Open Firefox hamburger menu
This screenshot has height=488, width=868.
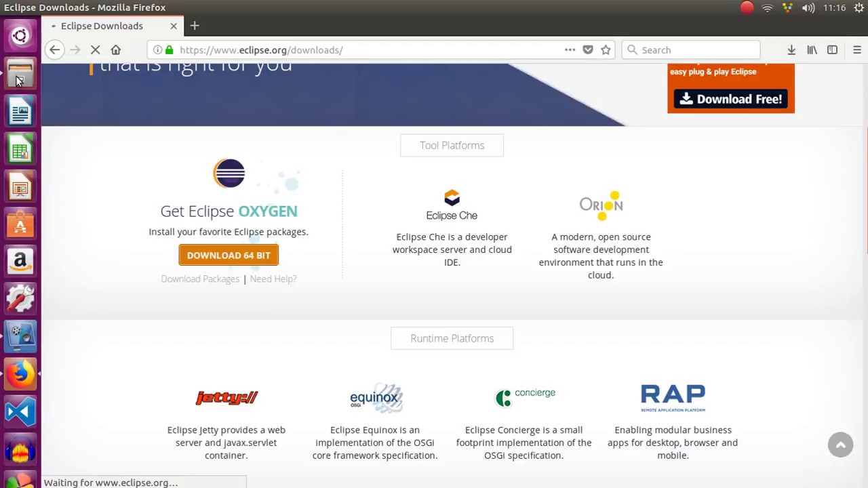(857, 50)
